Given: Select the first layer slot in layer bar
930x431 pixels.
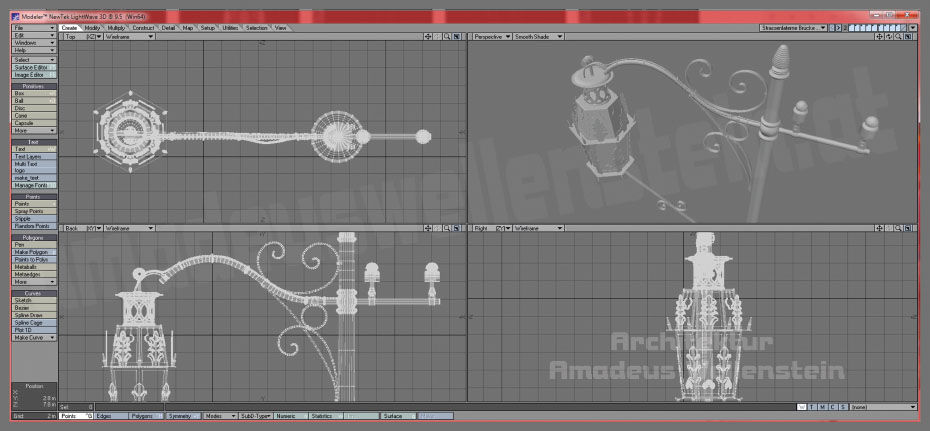Looking at the screenshot, I should click(x=852, y=28).
